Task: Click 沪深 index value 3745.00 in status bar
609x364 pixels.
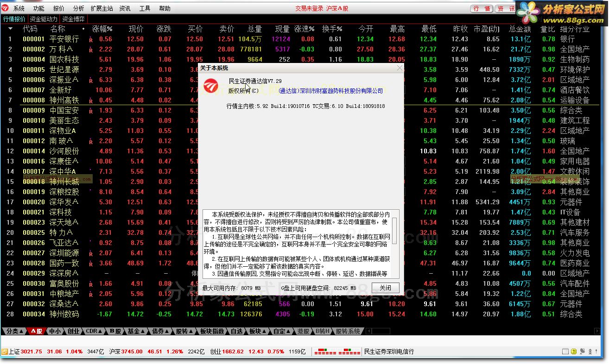Action: (x=132, y=352)
